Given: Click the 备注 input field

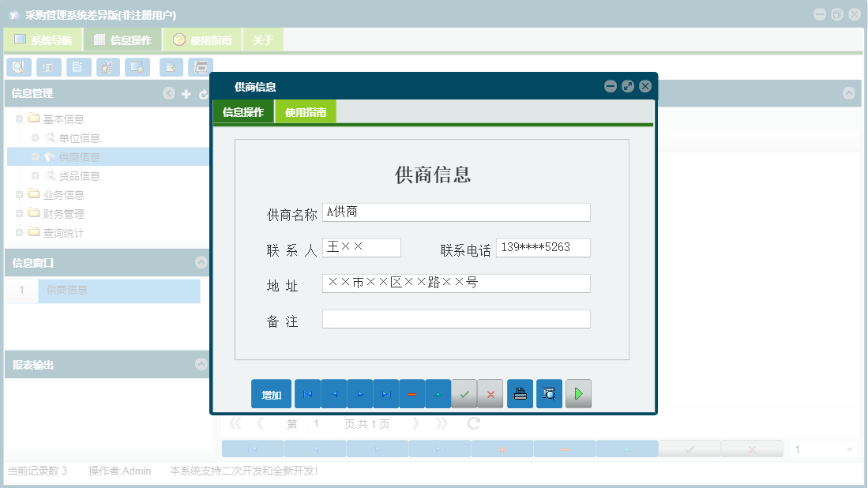Looking at the screenshot, I should [456, 319].
